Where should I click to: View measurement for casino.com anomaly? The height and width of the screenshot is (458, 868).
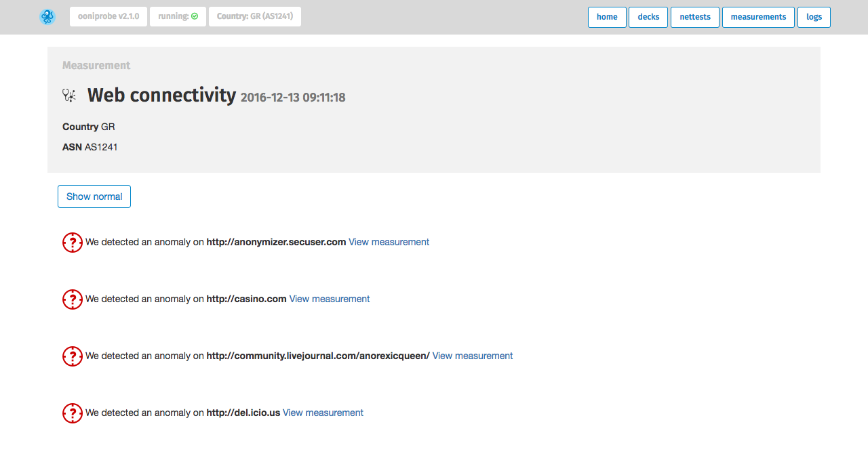tap(329, 299)
